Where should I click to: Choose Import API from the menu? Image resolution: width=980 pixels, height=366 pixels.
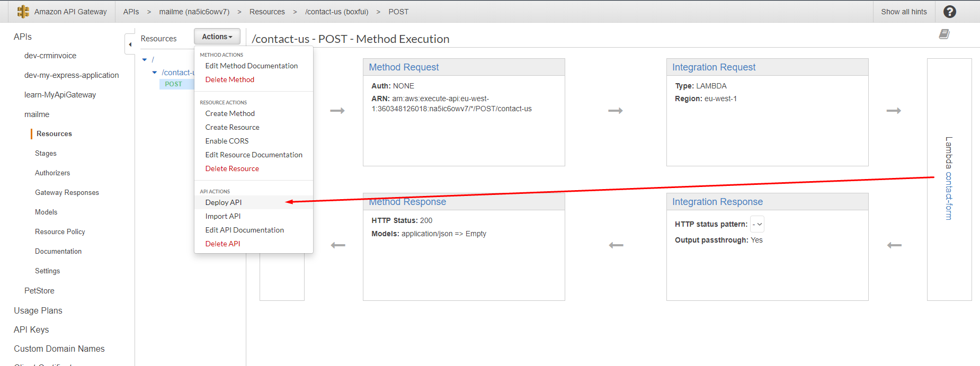(223, 216)
